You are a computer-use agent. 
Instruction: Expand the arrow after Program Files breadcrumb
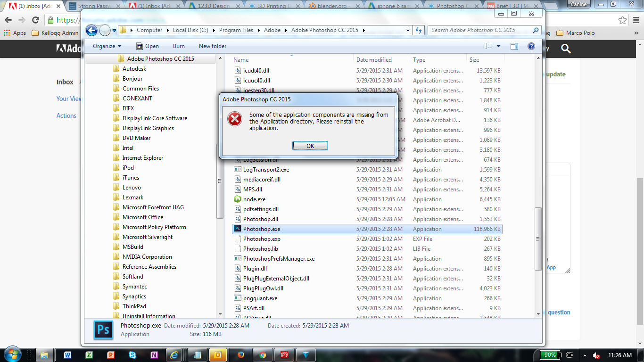coord(258,30)
